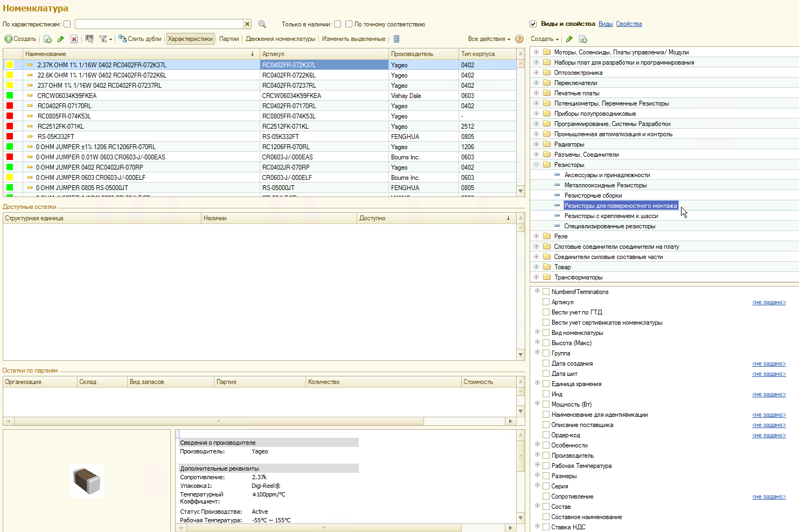Screen dimensions: 799x532
Task: Click the copy item icon in the left toolbar
Action: [47, 39]
